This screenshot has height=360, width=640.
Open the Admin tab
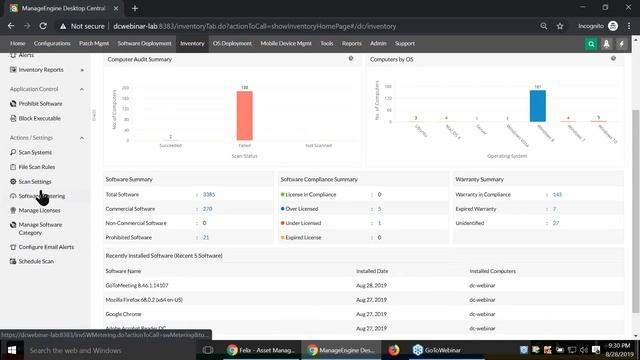(x=378, y=44)
